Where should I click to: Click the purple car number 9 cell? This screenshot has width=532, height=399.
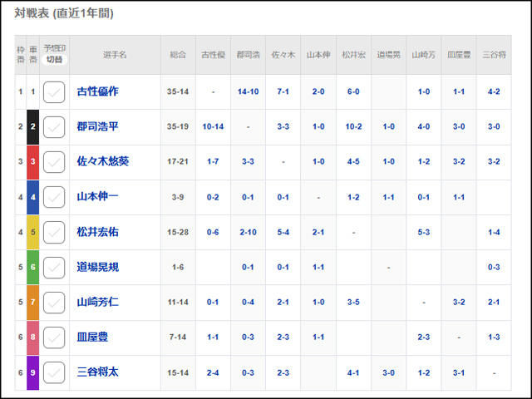click(32, 372)
